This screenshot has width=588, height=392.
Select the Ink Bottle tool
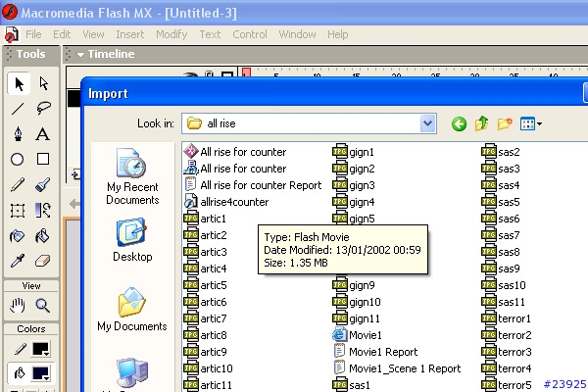pyautogui.click(x=18, y=236)
